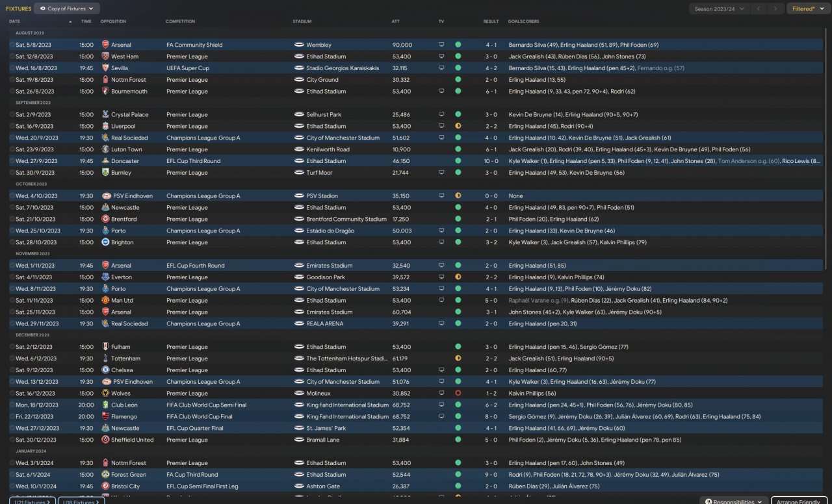Click the TV icon in the Man Utd row
This screenshot has height=504, width=832.
pyautogui.click(x=441, y=301)
